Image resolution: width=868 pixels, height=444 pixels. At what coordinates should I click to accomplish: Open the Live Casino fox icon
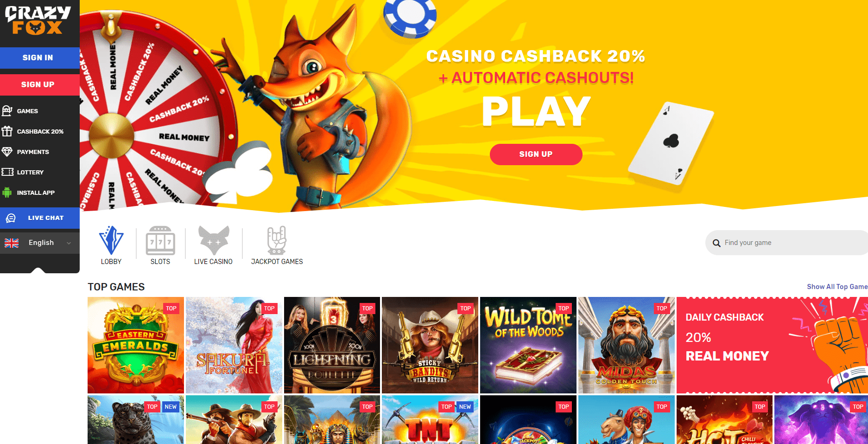[214, 240]
